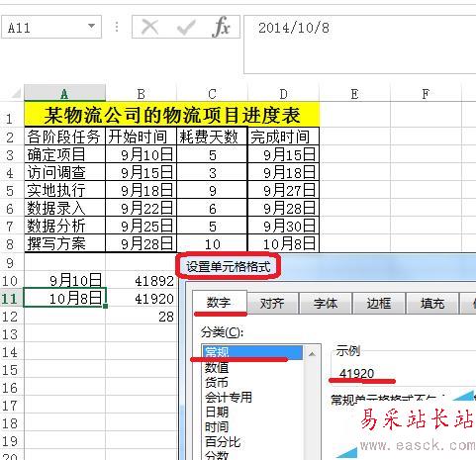Image resolution: width=476 pixels, height=460 pixels.
Task: Click the formula bar with 2014/10/8
Action: click(359, 45)
